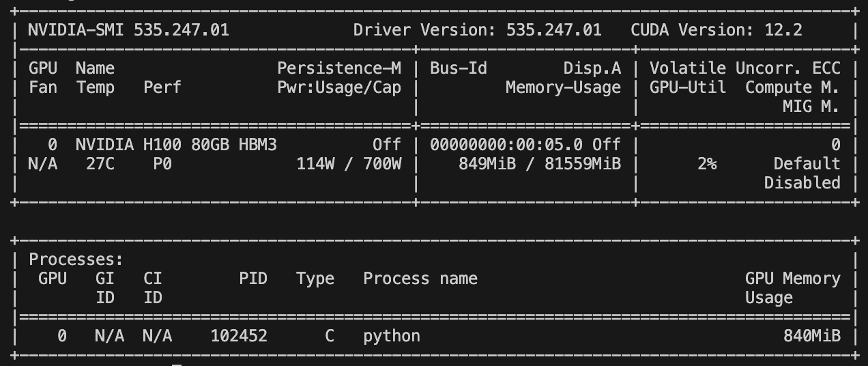Click the Memory-Usage header label
Screen dimensions: 868x366
coord(564,87)
